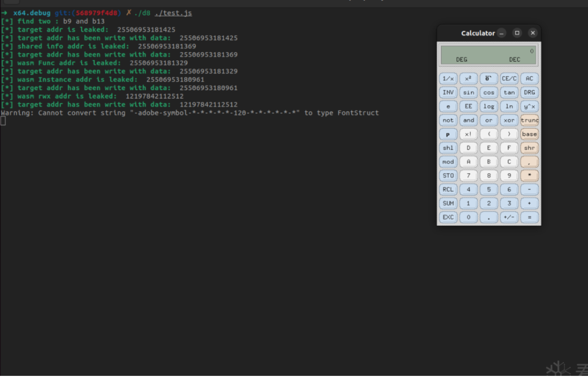Click the x! factorial key
Screen dimensions: 588x377
[x=468, y=134]
